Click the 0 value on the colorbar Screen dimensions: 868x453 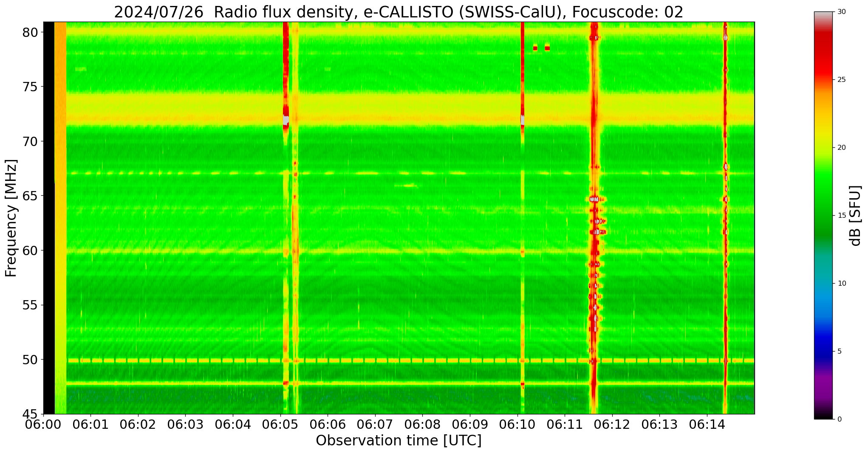pyautogui.click(x=839, y=419)
